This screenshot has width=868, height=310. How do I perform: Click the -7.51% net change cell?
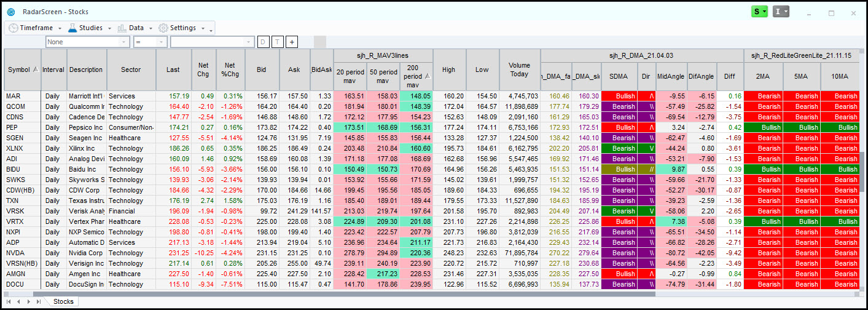(x=230, y=284)
